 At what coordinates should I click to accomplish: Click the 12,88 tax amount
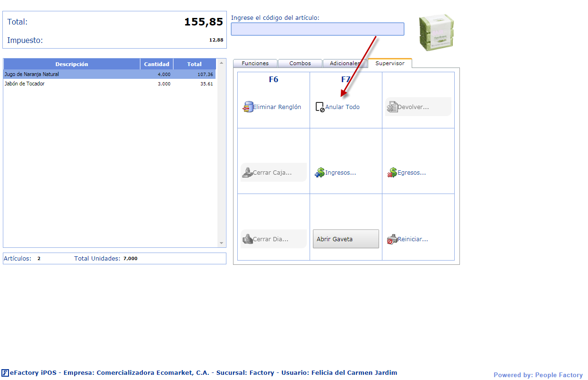(x=216, y=40)
